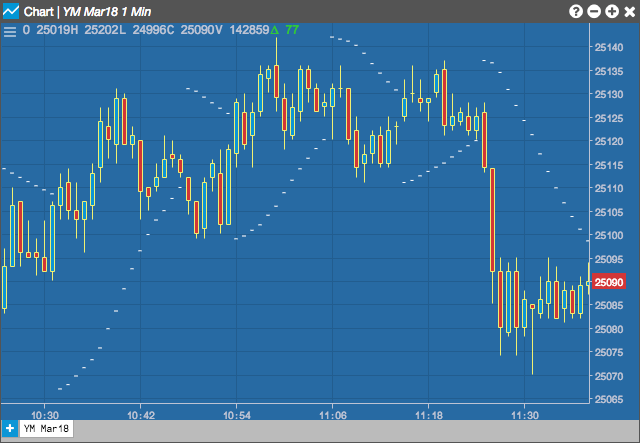Click the help question mark icon
The height and width of the screenshot is (443, 640).
[576, 11]
